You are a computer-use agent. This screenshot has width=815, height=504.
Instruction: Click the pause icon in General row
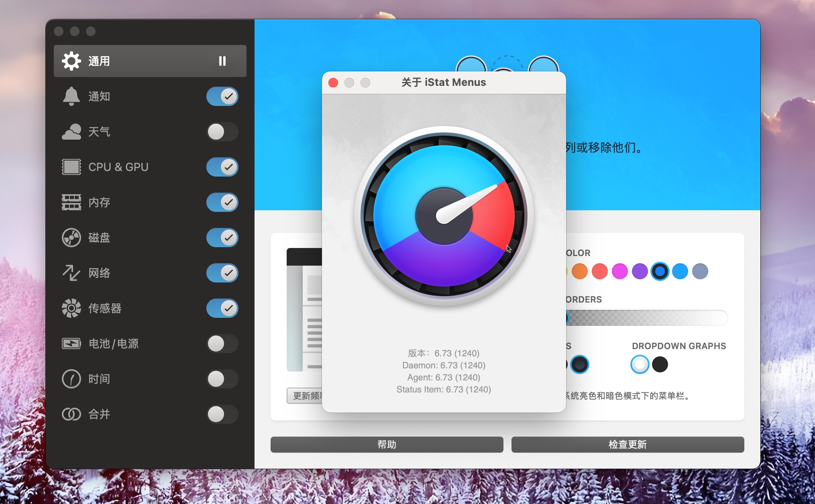222,61
